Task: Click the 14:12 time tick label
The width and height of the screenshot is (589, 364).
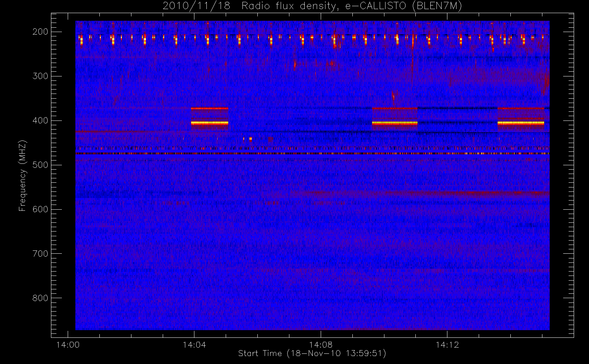Action: (447, 345)
